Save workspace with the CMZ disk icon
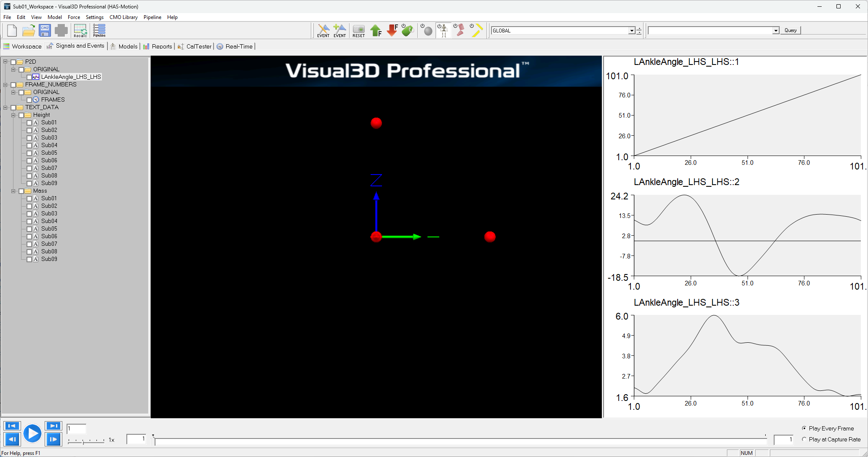The image size is (868, 457). coord(45,30)
